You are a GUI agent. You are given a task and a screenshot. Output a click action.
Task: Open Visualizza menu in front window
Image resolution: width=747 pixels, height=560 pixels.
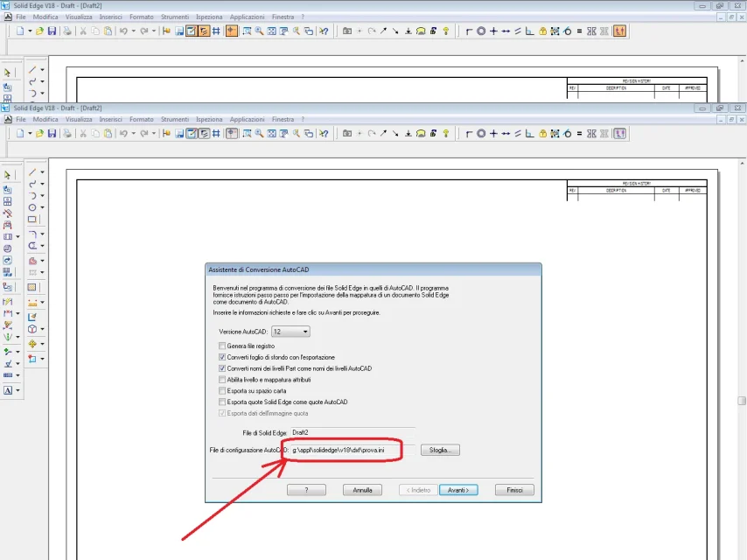(x=79, y=119)
